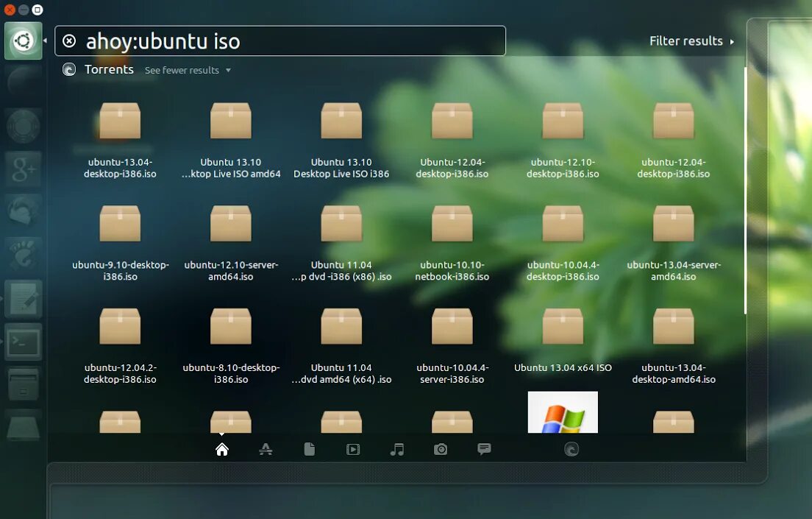The height and width of the screenshot is (519, 812).
Task: Open Ubuntu 11.04 dvd i386 (x86) .iso result
Action: (341, 243)
